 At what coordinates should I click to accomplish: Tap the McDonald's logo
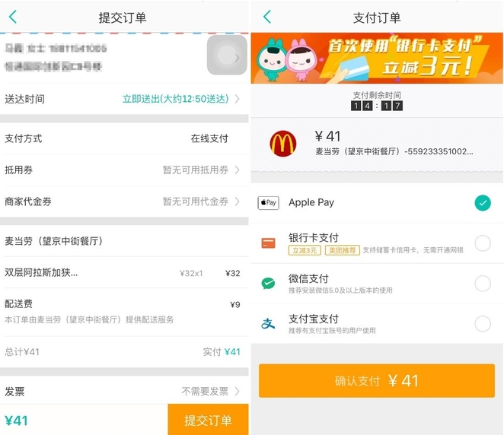(283, 144)
